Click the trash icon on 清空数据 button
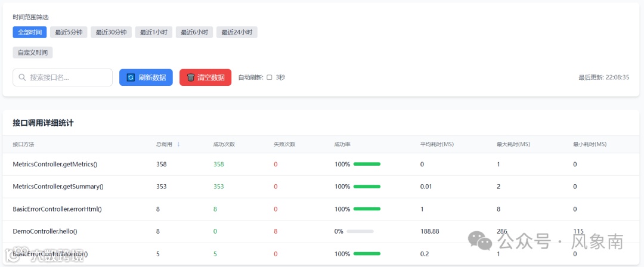The width and height of the screenshot is (644, 267). pyautogui.click(x=191, y=77)
